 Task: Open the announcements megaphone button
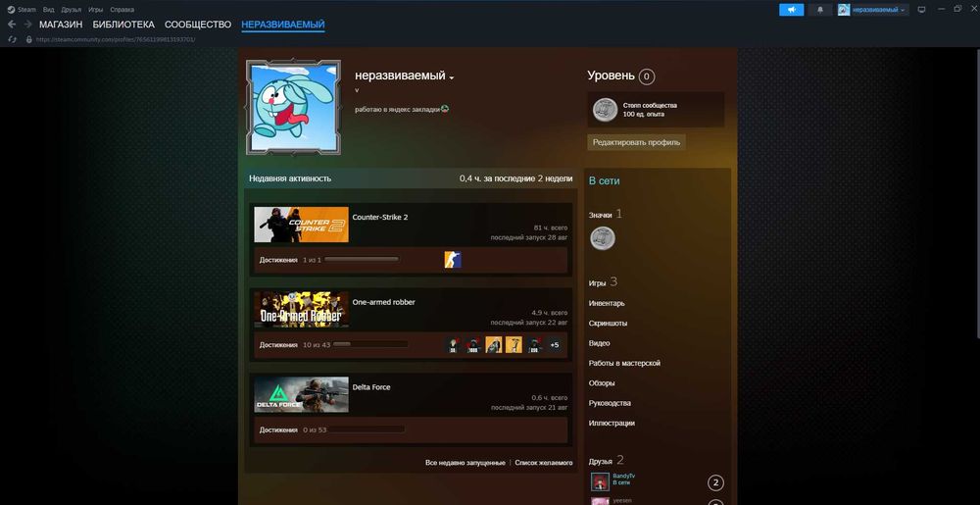[x=791, y=10]
